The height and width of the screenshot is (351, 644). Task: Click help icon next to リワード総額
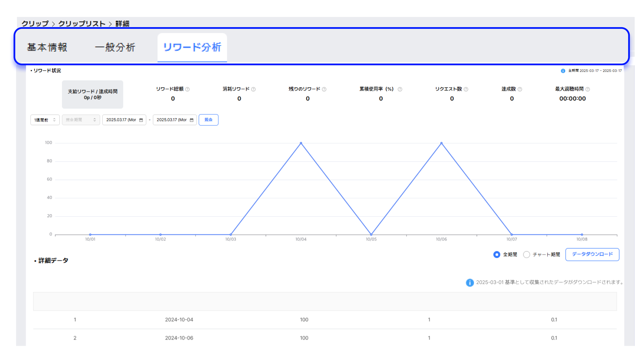(x=187, y=89)
